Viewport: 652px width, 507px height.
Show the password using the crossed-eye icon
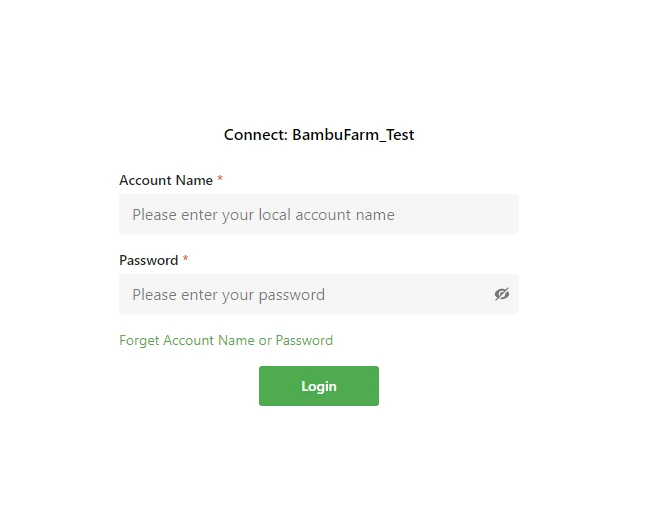[502, 294]
